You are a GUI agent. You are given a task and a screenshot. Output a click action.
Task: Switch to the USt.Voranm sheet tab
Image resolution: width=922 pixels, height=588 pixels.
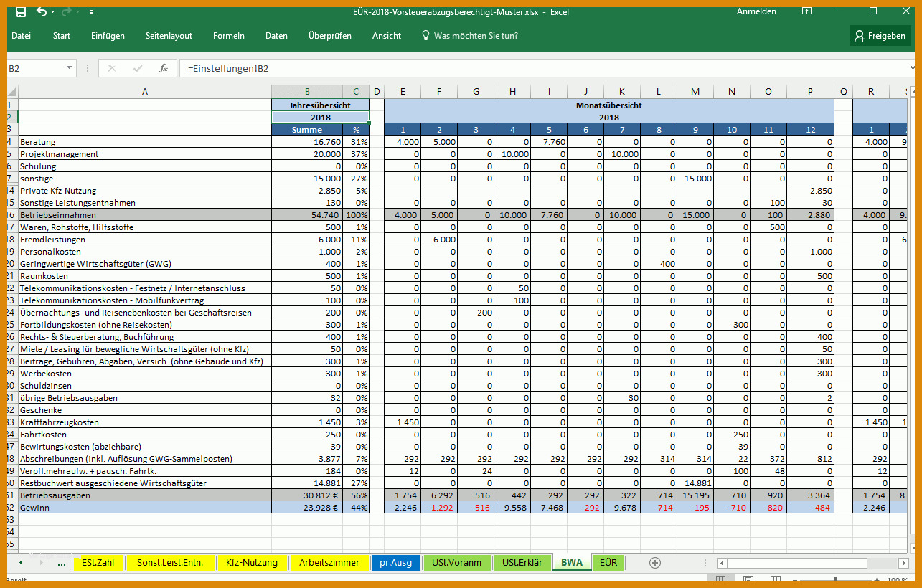pyautogui.click(x=456, y=563)
